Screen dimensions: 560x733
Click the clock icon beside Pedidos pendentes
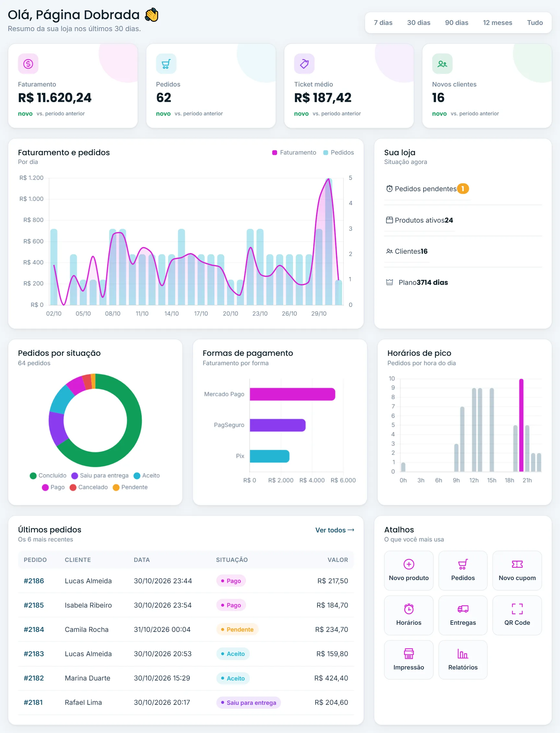pyautogui.click(x=389, y=189)
